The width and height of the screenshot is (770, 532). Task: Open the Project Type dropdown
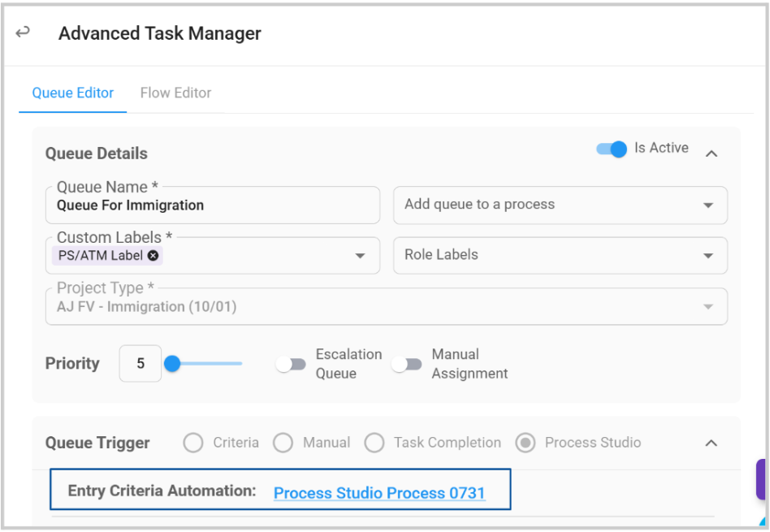pyautogui.click(x=707, y=307)
